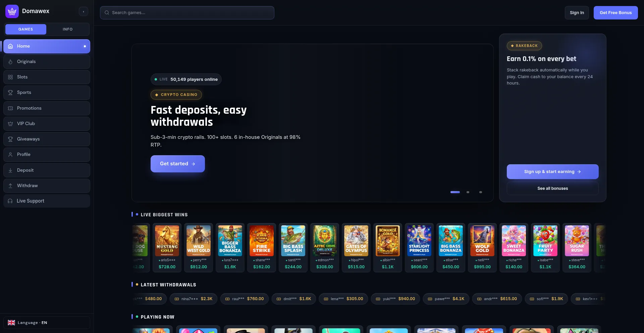644x333 pixels.
Task: Click the search magnifier icon
Action: point(107,13)
